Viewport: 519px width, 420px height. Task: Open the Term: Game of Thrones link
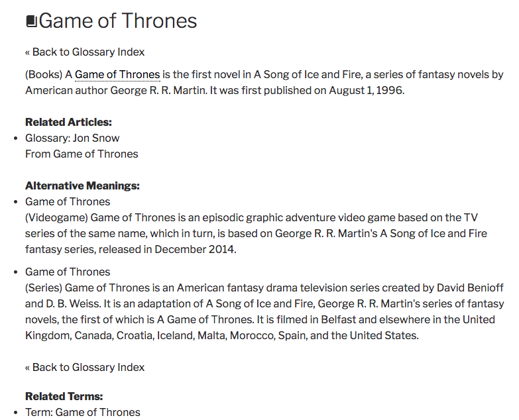[83, 412]
